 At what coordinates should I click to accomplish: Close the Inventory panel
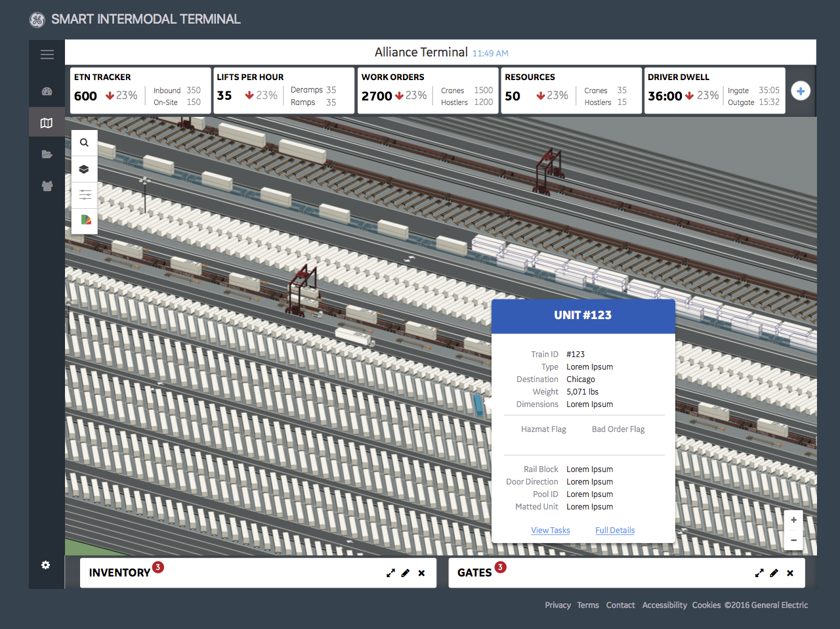click(421, 573)
